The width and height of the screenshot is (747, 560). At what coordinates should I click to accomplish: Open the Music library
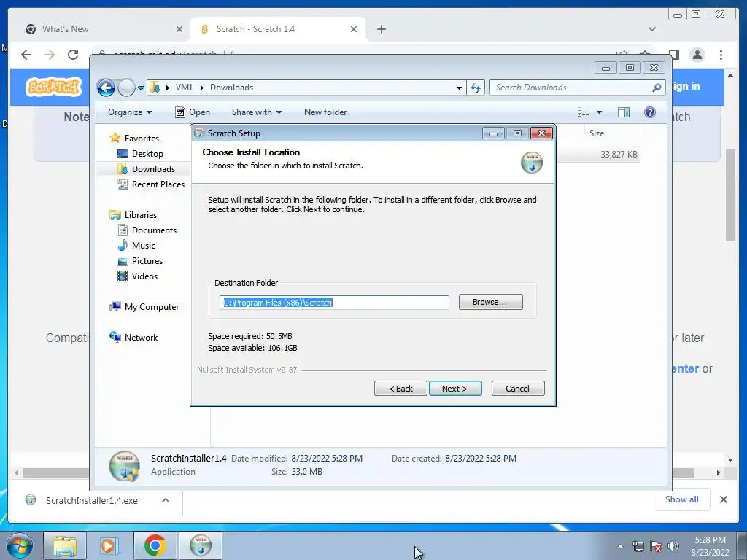[x=144, y=246]
